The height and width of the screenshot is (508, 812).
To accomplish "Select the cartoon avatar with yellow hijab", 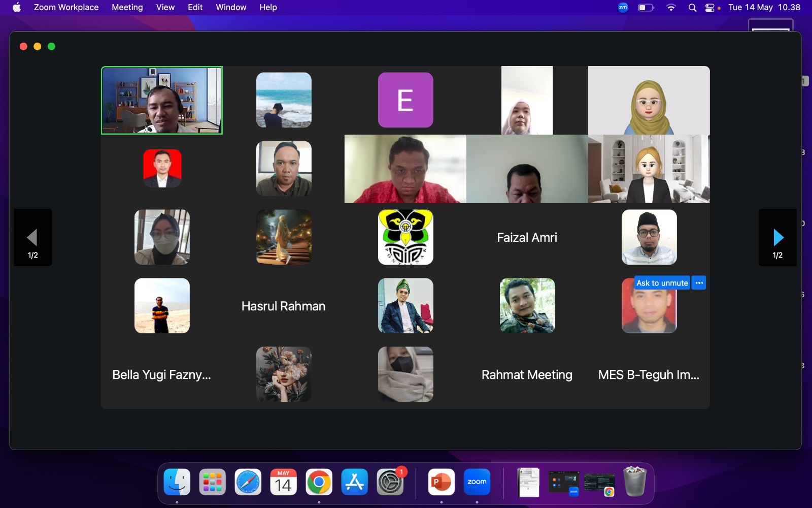I will (649, 100).
